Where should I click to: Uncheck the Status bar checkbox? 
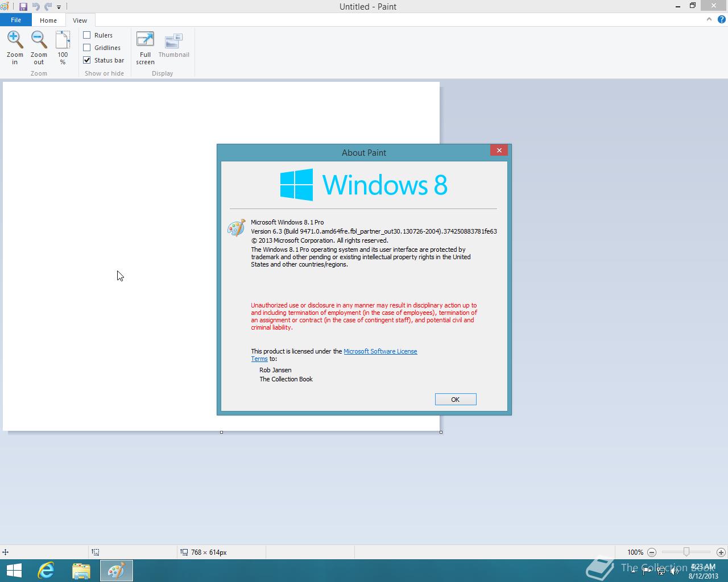coord(87,60)
